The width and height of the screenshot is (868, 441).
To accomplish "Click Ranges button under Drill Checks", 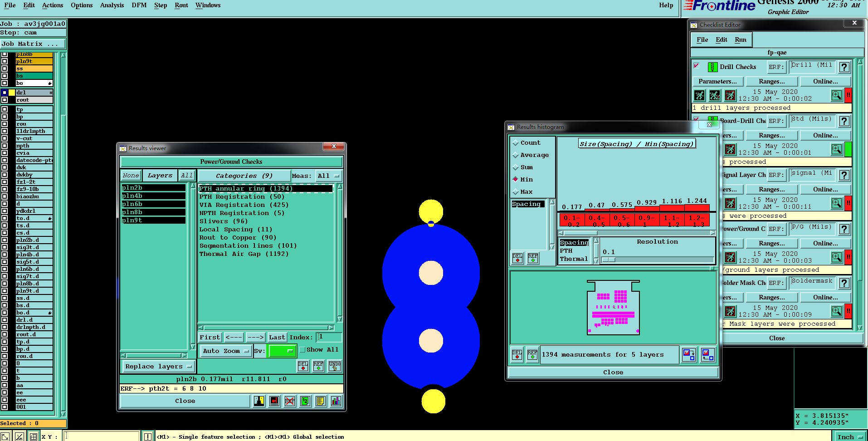I will [x=771, y=82].
